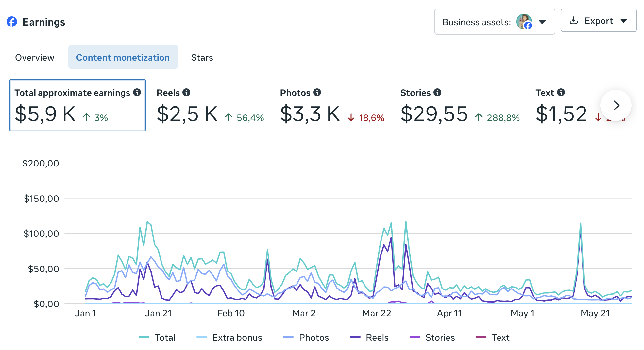The height and width of the screenshot is (350, 644).
Task: Hide the Reels series via legend
Action: click(x=369, y=337)
